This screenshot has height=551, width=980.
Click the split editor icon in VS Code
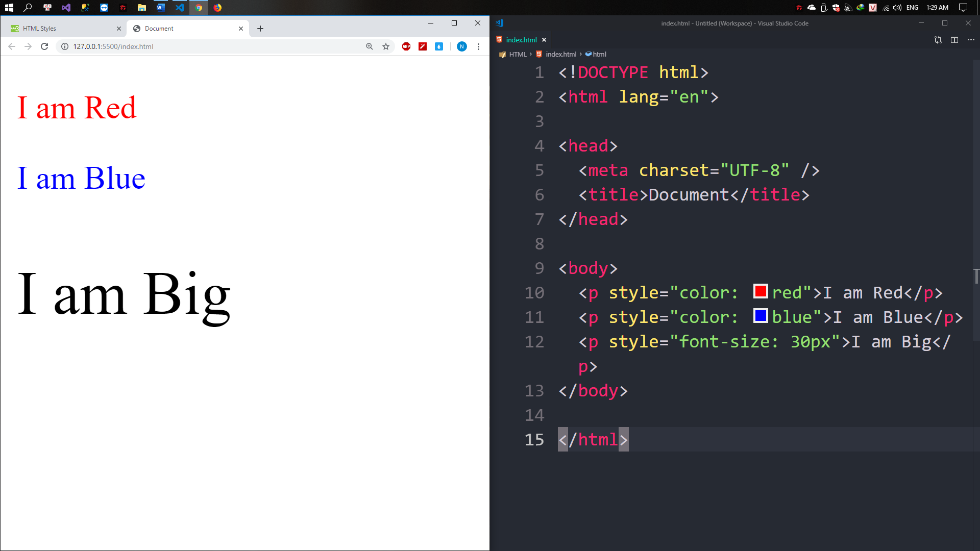pyautogui.click(x=954, y=40)
